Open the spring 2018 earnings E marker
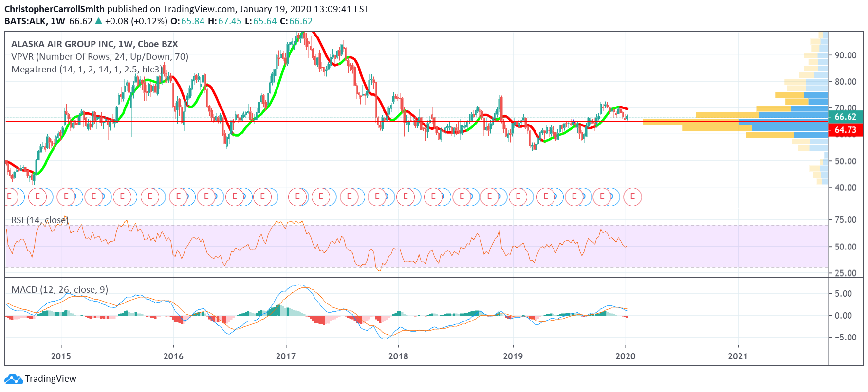Viewport: 868px width, 392px height. point(433,197)
